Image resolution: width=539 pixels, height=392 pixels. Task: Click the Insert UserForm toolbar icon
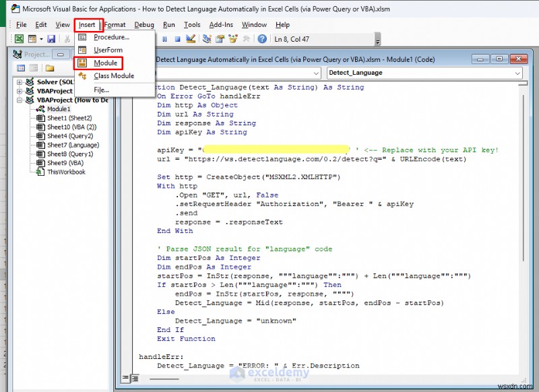(32, 39)
